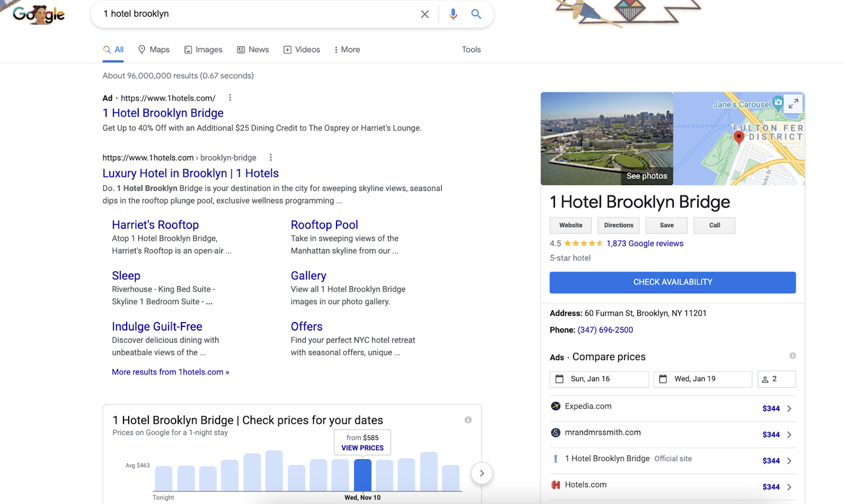Screen dimensions: 844x504
Task: Click the Hotels.com logo icon
Action: [x=555, y=485]
